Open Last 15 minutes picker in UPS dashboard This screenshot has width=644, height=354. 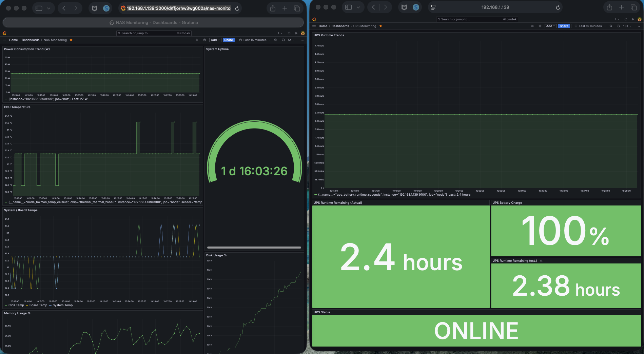(x=590, y=26)
